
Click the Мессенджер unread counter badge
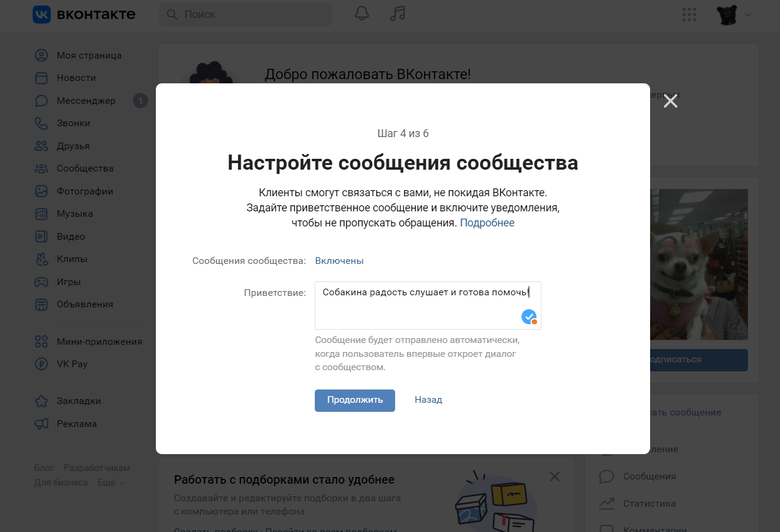(140, 101)
